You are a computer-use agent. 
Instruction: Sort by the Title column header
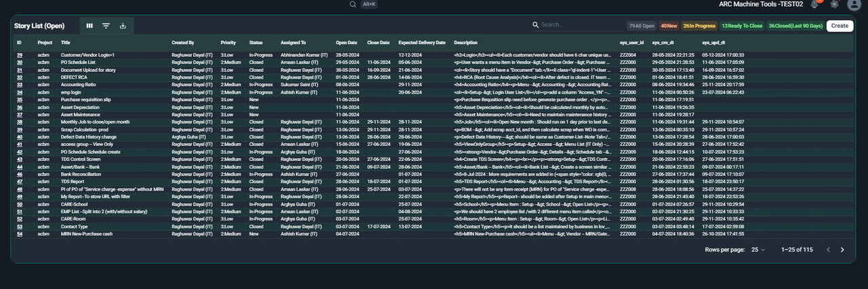(x=65, y=43)
